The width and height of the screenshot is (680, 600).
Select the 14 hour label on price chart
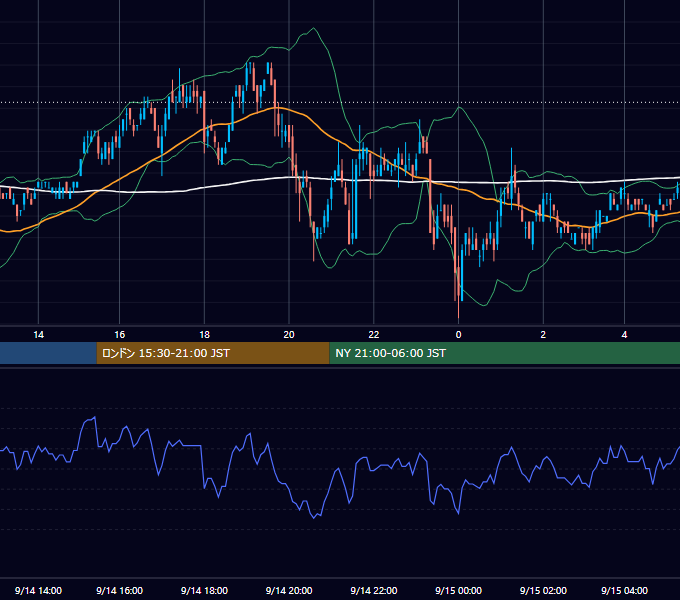39,335
